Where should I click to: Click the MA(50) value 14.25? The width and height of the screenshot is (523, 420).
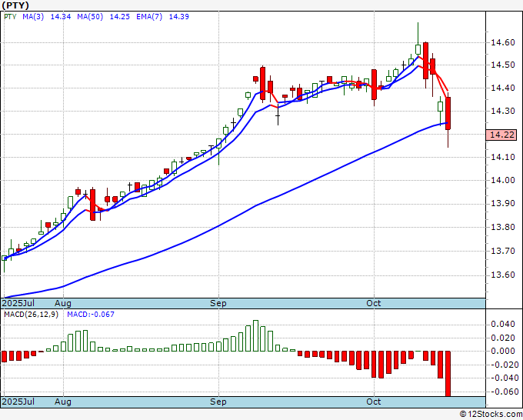point(120,17)
